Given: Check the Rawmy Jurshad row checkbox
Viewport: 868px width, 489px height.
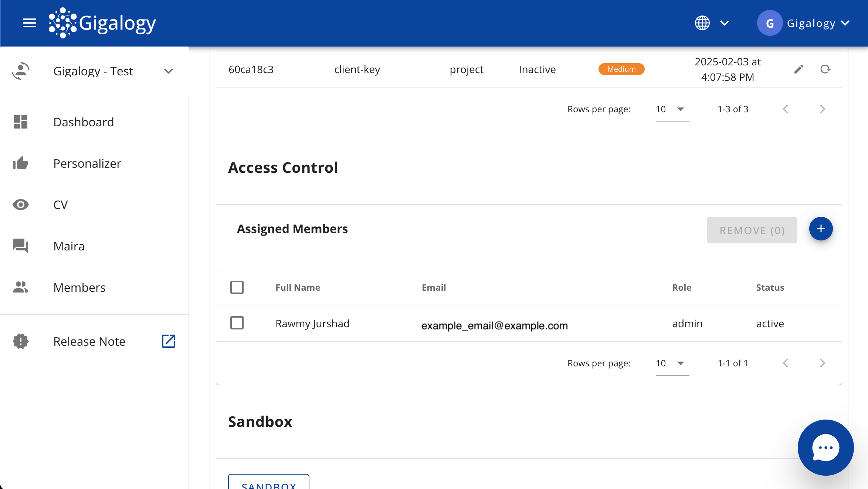Looking at the screenshot, I should (237, 323).
